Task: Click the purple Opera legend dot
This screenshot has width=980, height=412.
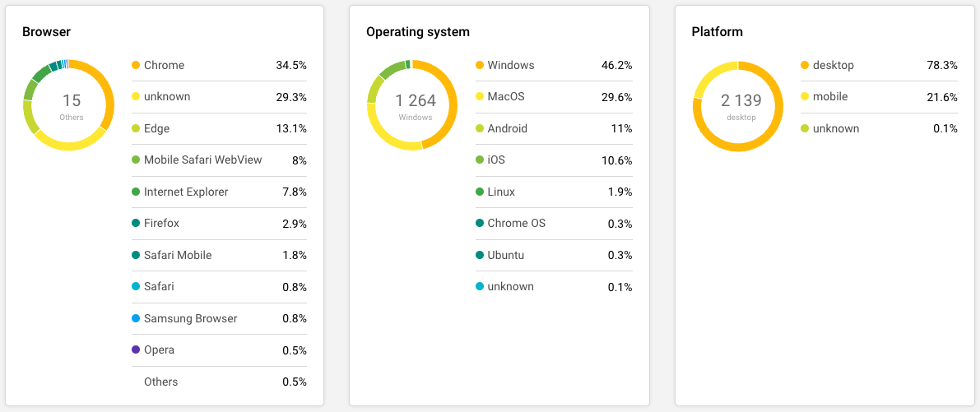Action: 136,350
